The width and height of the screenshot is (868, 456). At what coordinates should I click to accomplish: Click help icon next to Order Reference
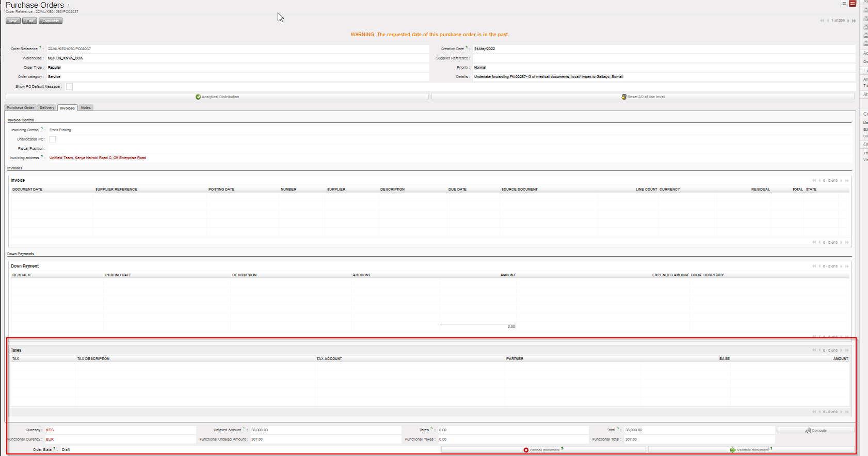(40, 48)
